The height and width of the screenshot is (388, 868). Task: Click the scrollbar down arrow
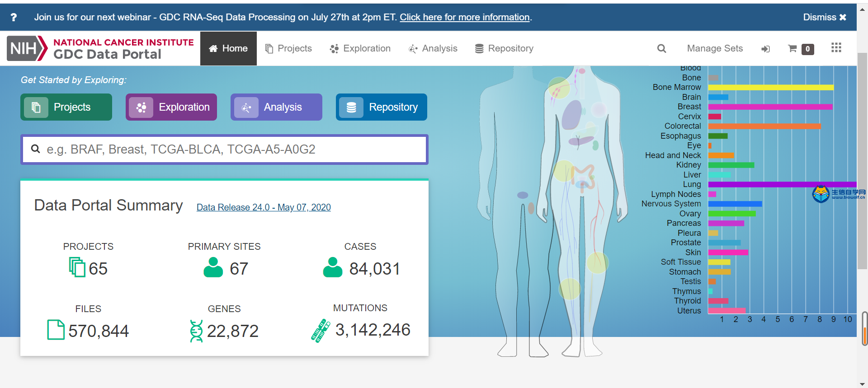click(863, 383)
